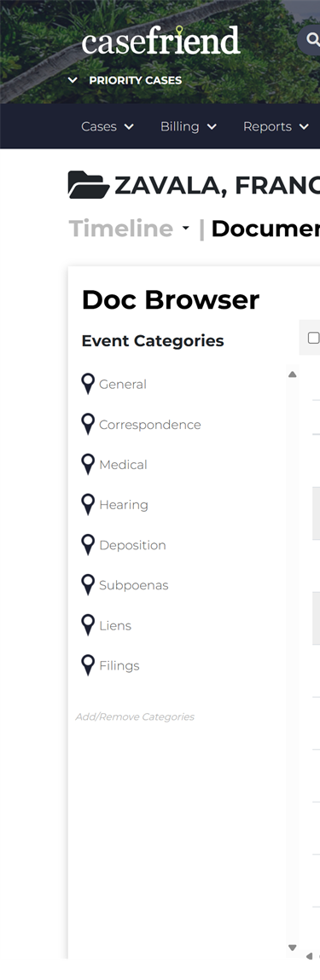Switch to the Documents tab

pos(265,229)
